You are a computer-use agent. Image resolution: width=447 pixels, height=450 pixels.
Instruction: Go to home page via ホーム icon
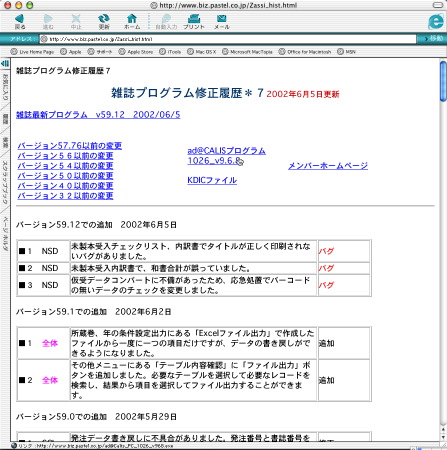pyautogui.click(x=132, y=22)
